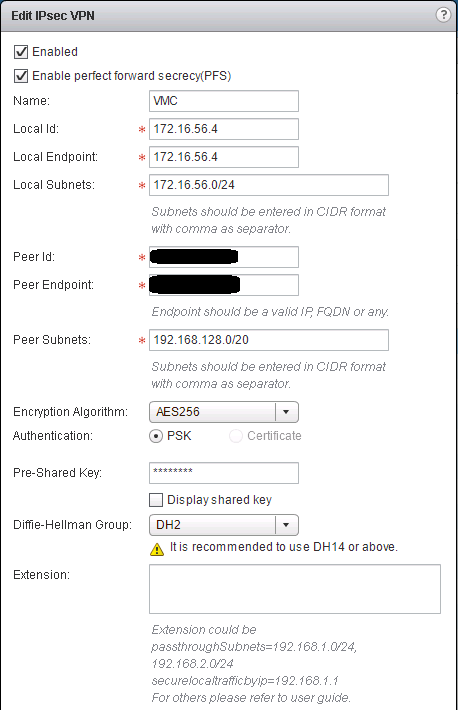Edit the Peer Subnets 192.168.128.0/20 field
The width and height of the screenshot is (458, 710).
pyautogui.click(x=269, y=340)
